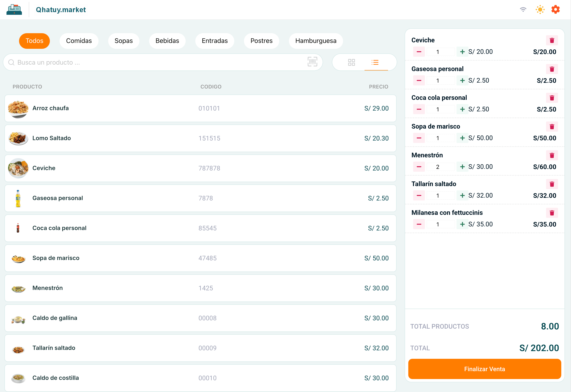The width and height of the screenshot is (571, 392).
Task: Click the Qhatuy.market brand title
Action: point(61,10)
